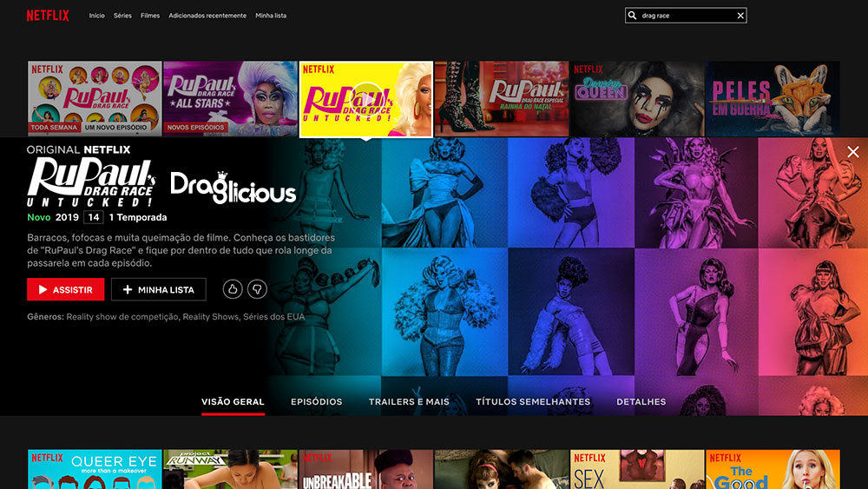This screenshot has height=489, width=868.
Task: Click the search magnifier icon
Action: [632, 16]
